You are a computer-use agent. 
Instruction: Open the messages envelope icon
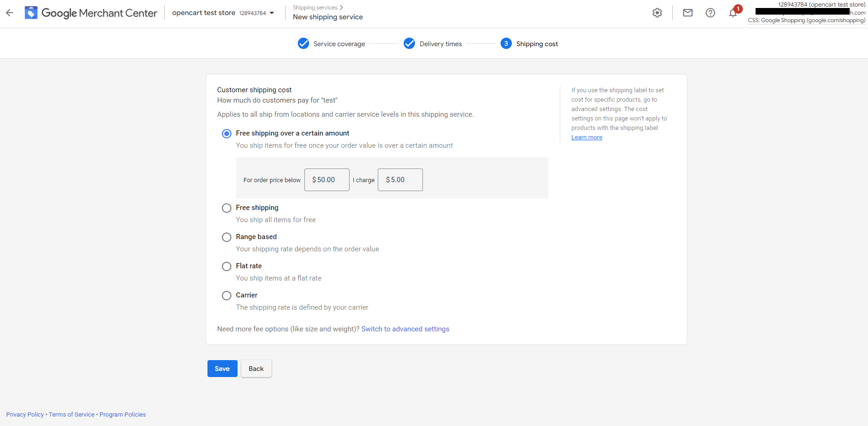(687, 13)
